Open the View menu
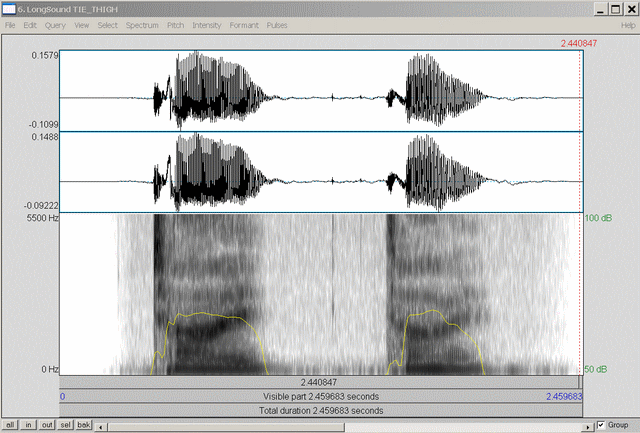 81,24
